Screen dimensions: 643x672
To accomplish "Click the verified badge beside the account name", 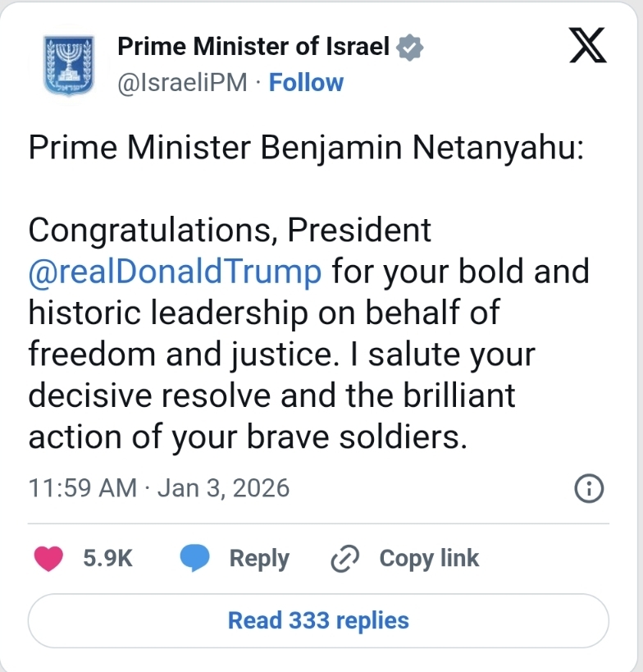I will click(x=410, y=48).
